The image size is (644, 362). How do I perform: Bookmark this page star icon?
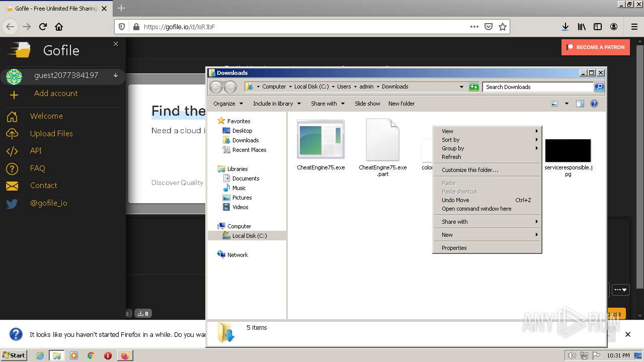tap(502, 27)
